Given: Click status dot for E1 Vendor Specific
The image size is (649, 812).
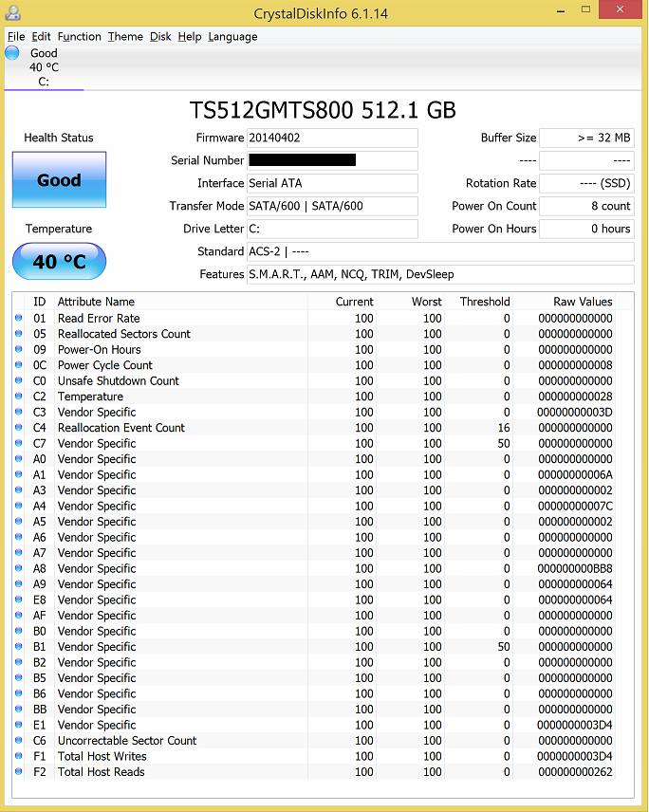Looking at the screenshot, I should (x=19, y=725).
